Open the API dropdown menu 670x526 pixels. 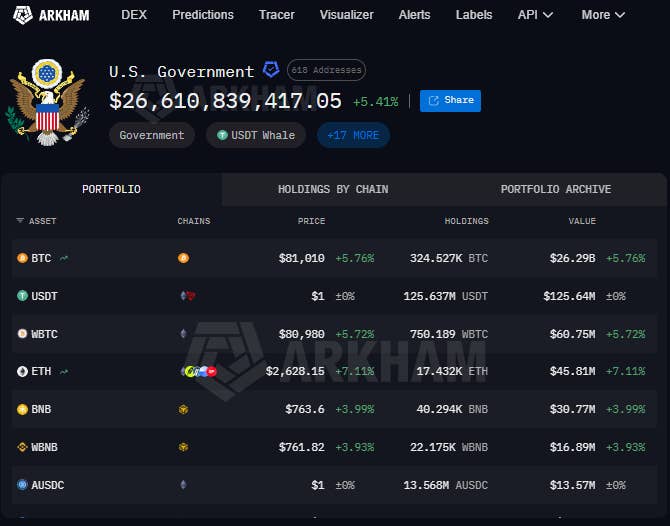pos(535,15)
